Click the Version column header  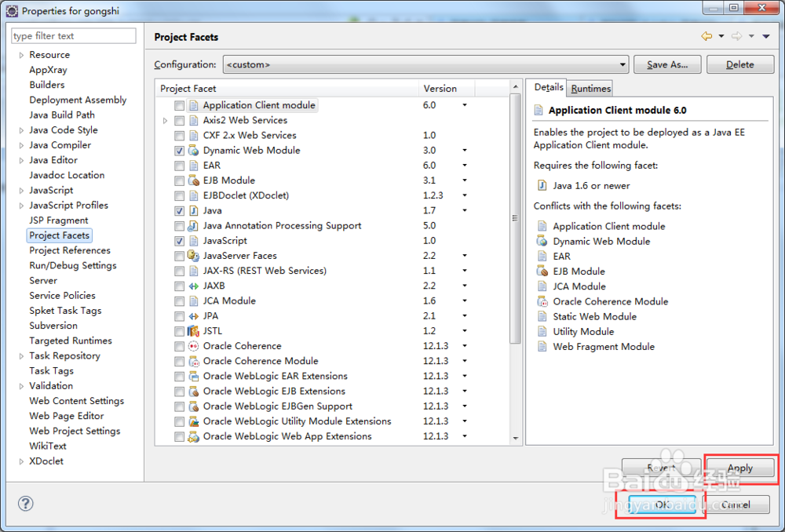click(x=447, y=89)
